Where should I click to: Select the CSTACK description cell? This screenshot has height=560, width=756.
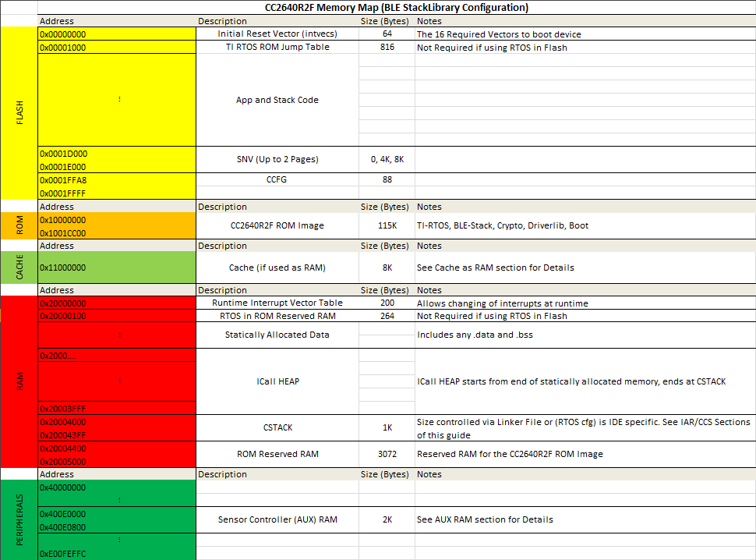277,428
